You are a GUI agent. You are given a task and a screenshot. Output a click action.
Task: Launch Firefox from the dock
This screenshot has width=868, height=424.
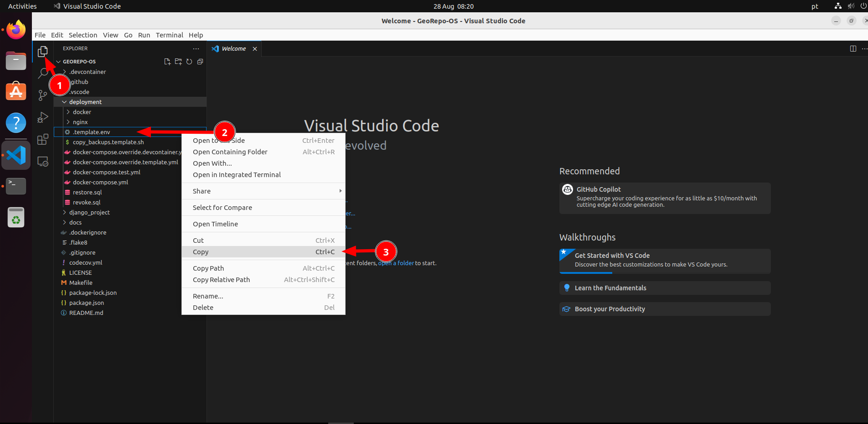(x=16, y=30)
